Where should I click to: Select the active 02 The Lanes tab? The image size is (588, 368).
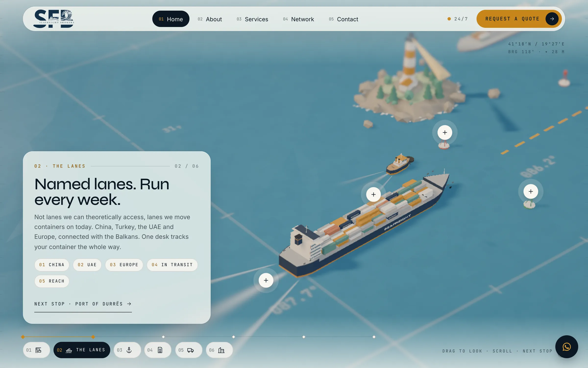point(82,350)
